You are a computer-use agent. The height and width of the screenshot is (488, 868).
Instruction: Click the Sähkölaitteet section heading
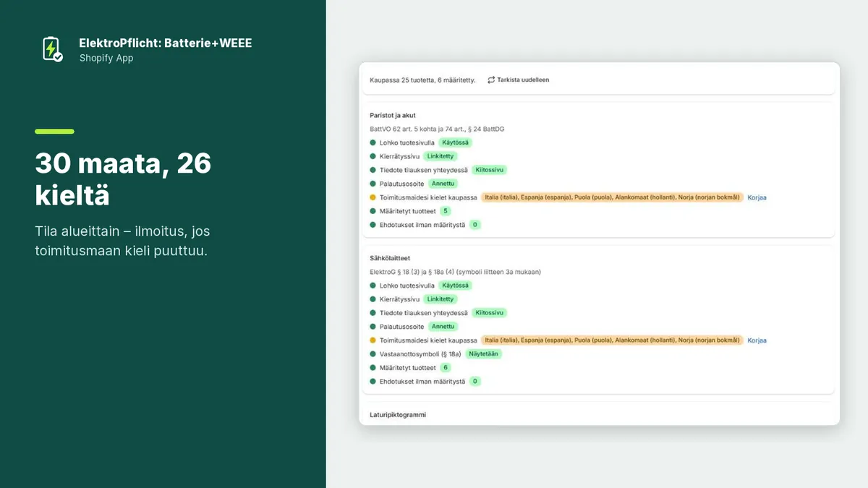390,258
